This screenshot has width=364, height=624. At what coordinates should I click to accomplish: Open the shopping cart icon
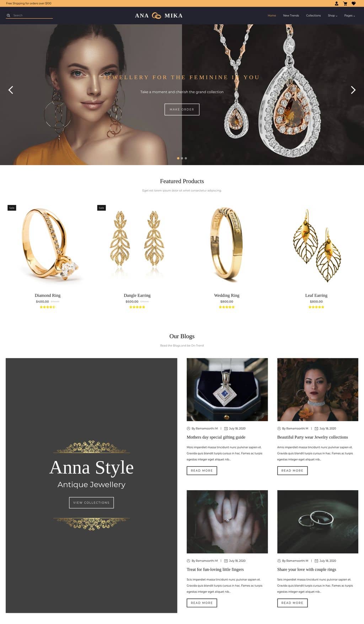(345, 4)
